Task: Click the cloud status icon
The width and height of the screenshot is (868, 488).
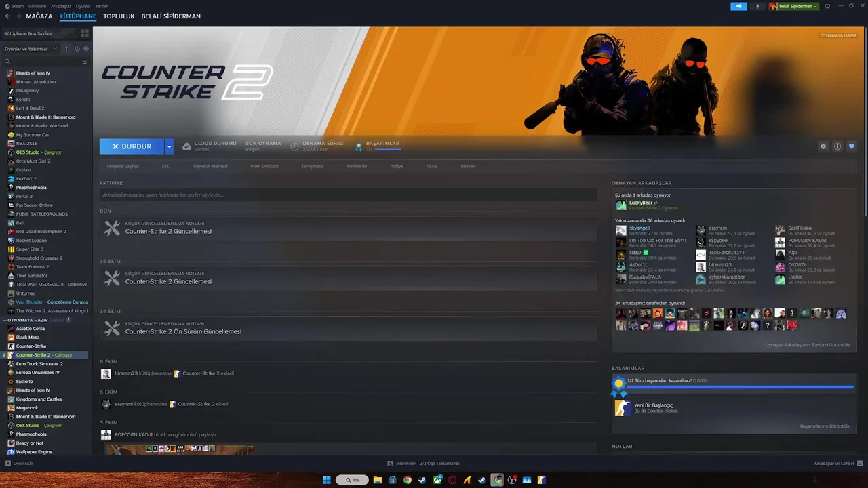Action: click(x=186, y=146)
